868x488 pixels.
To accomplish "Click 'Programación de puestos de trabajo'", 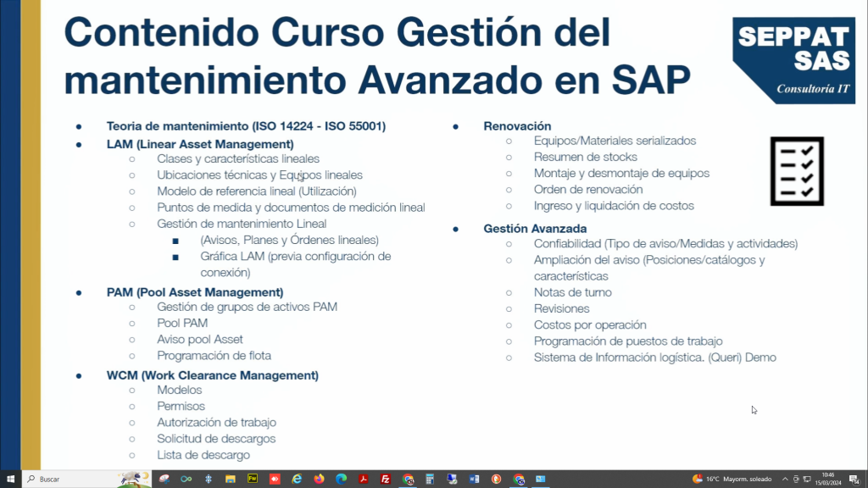I will click(x=628, y=341).
